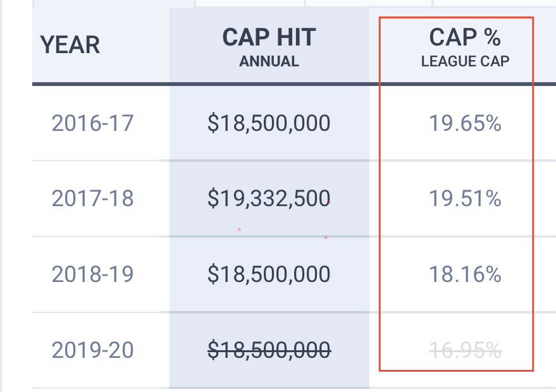Click the ANNUAL sublabel under CAP HIT

pos(269,62)
